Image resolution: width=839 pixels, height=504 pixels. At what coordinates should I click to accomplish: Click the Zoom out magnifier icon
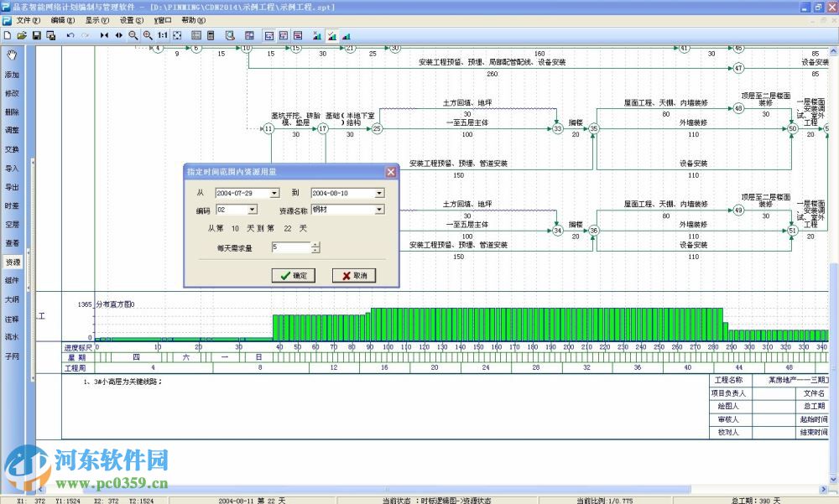point(133,36)
